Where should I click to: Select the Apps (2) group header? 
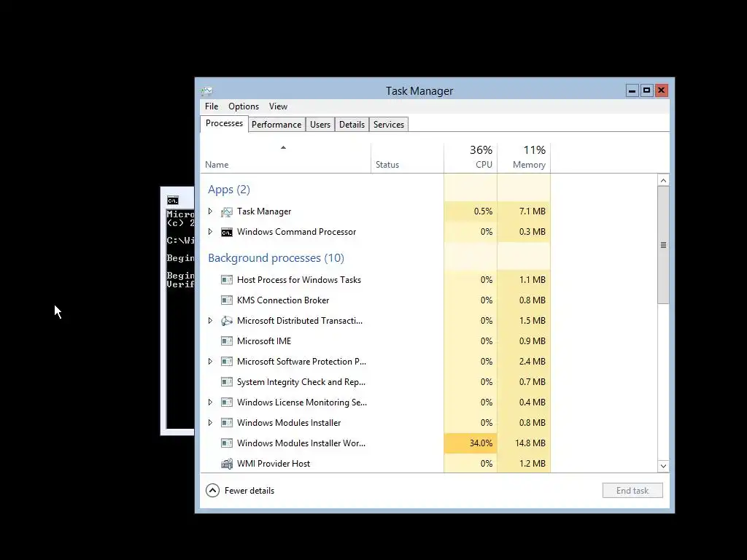(x=228, y=190)
